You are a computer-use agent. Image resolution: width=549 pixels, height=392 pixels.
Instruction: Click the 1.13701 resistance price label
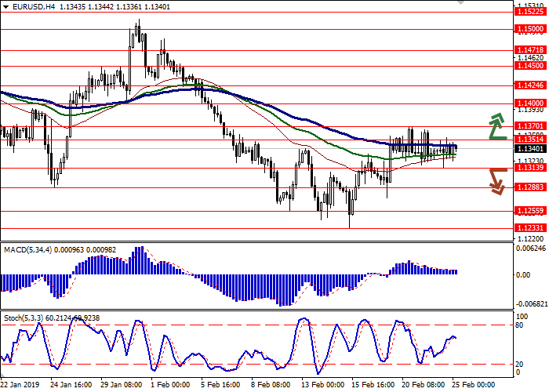pos(529,125)
